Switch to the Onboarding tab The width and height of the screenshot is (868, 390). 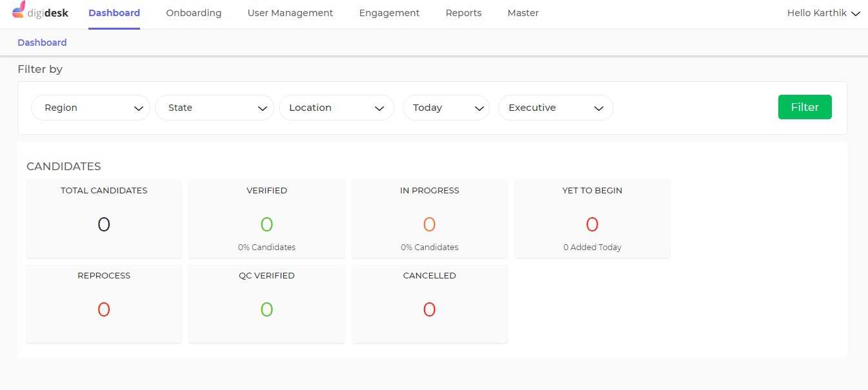click(x=194, y=13)
